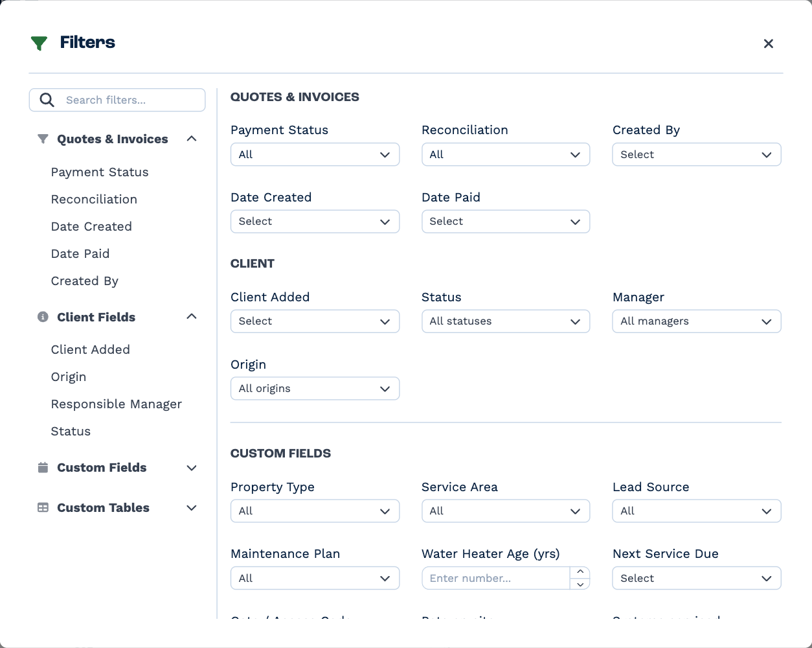
Task: Collapse the Client Fields section
Action: pyautogui.click(x=192, y=316)
